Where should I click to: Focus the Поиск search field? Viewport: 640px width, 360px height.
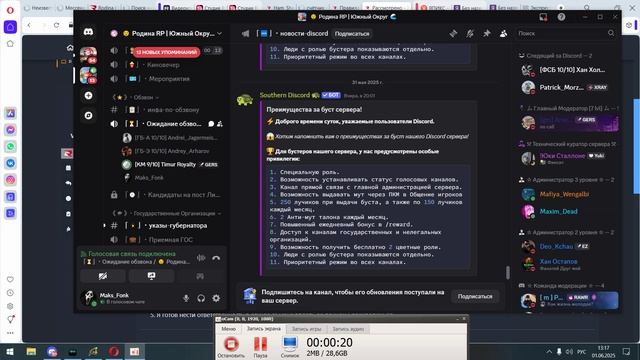coord(565,33)
